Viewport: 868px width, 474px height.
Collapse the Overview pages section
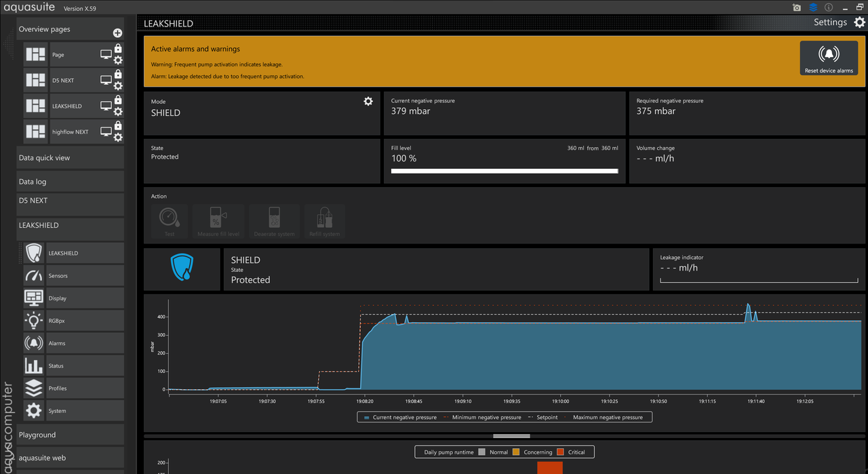(71, 30)
